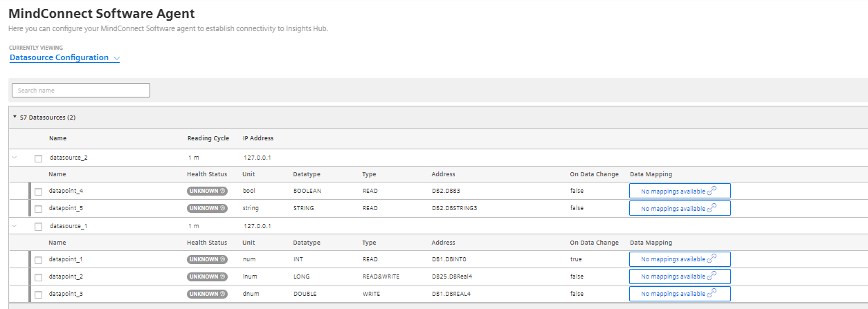The height and width of the screenshot is (309, 868).
Task: Click the datapoint_2 name
Action: 66,277
